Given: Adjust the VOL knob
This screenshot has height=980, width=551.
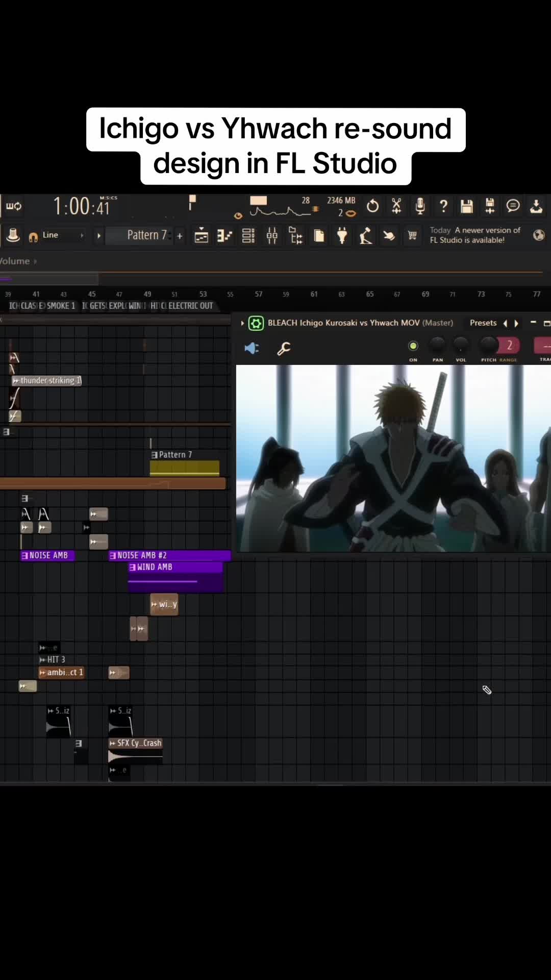Looking at the screenshot, I should (x=461, y=345).
